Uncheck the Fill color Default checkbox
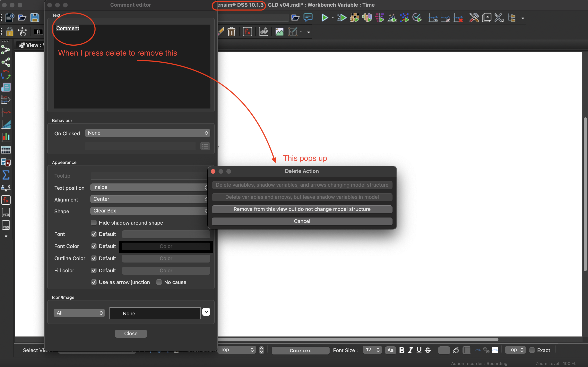588x367 pixels. pyautogui.click(x=94, y=270)
